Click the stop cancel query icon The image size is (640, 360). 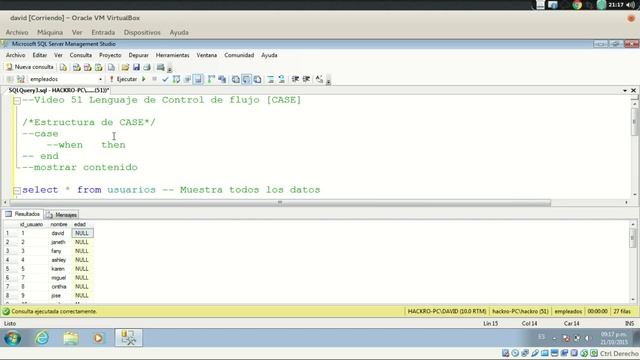click(x=154, y=79)
